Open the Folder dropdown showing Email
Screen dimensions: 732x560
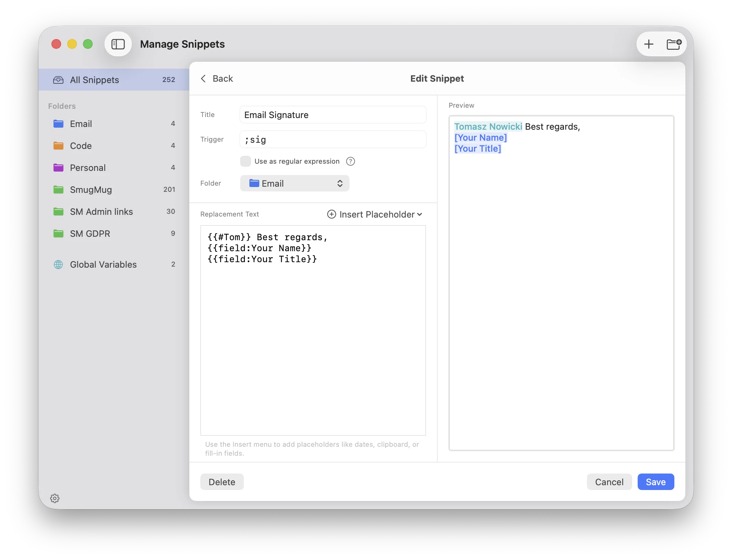[x=294, y=183]
